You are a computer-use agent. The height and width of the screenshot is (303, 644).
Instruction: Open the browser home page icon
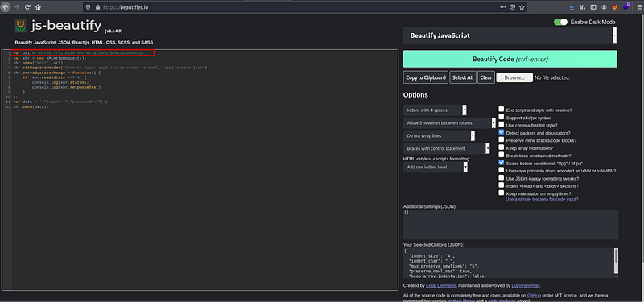[x=38, y=7]
